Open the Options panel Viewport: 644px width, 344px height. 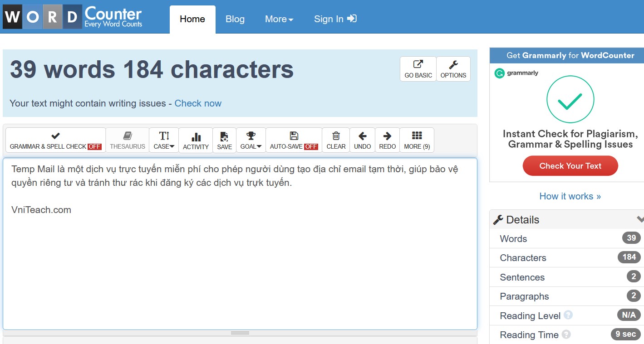[453, 68]
